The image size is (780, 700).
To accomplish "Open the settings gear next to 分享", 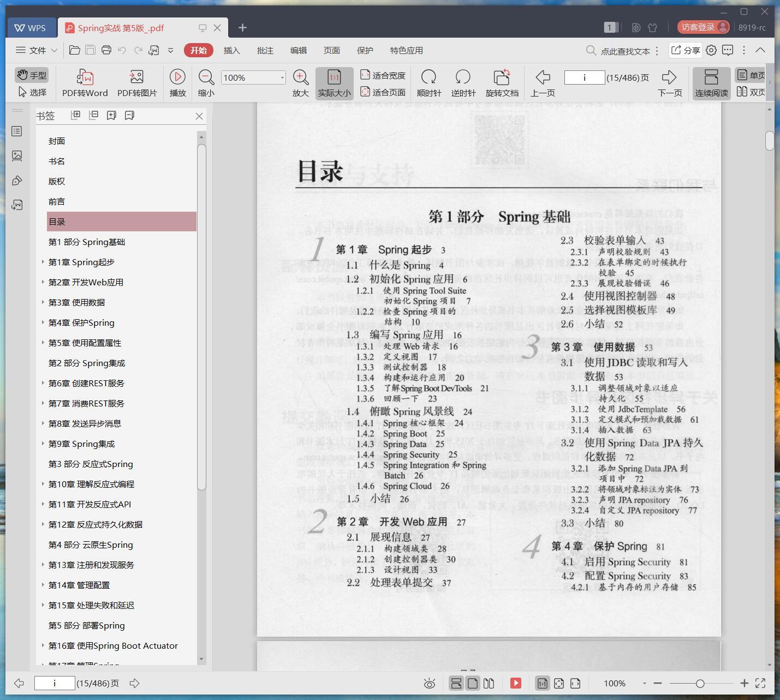I will click(711, 50).
